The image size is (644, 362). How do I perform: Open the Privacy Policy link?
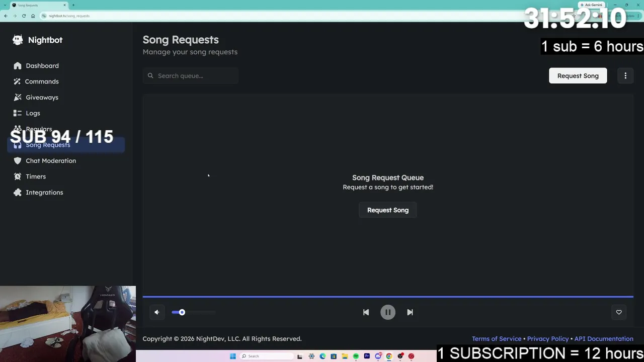(x=548, y=339)
